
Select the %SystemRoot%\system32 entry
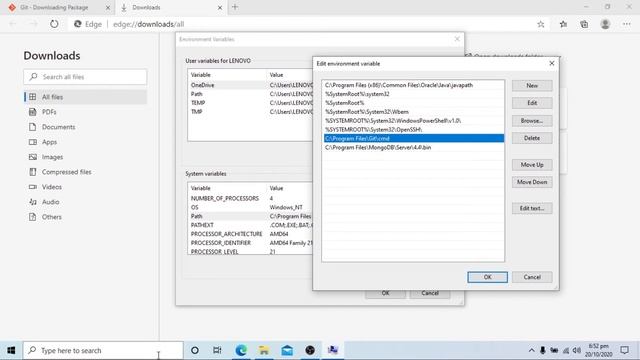click(413, 94)
